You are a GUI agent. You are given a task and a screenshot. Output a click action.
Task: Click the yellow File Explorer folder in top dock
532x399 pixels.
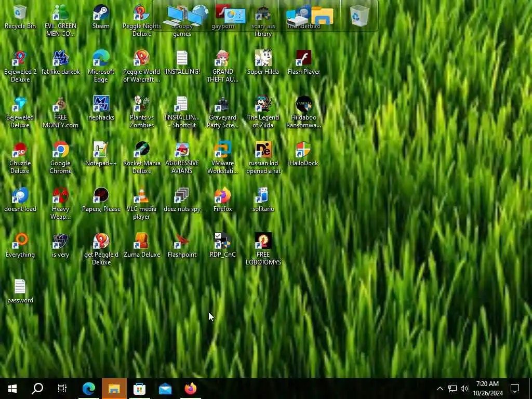[322, 16]
